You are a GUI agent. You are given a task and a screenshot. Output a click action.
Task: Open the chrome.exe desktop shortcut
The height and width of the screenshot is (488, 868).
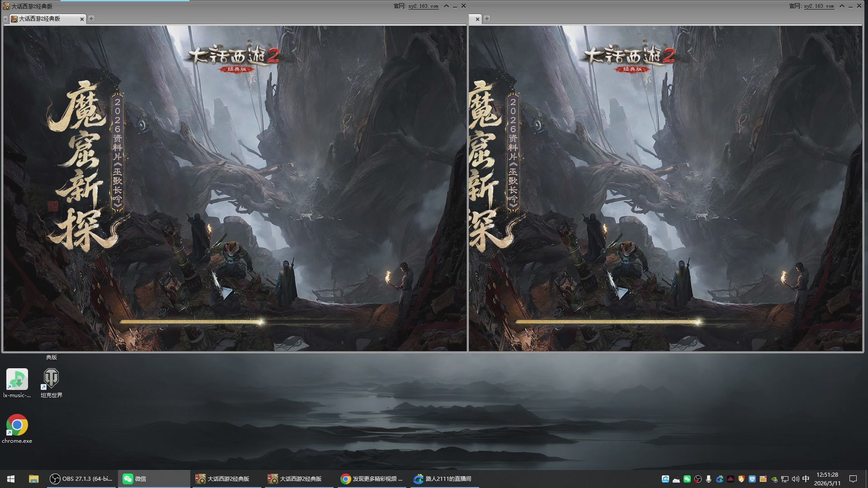(x=17, y=429)
